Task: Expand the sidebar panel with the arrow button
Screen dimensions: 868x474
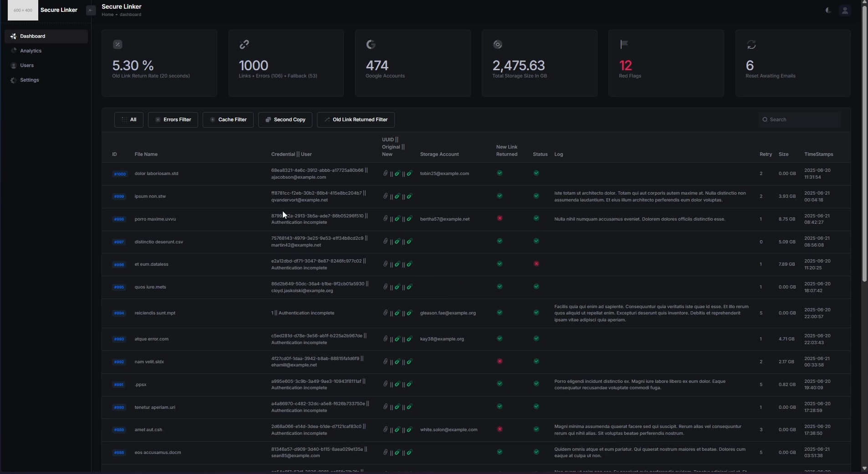Action: coord(91,10)
